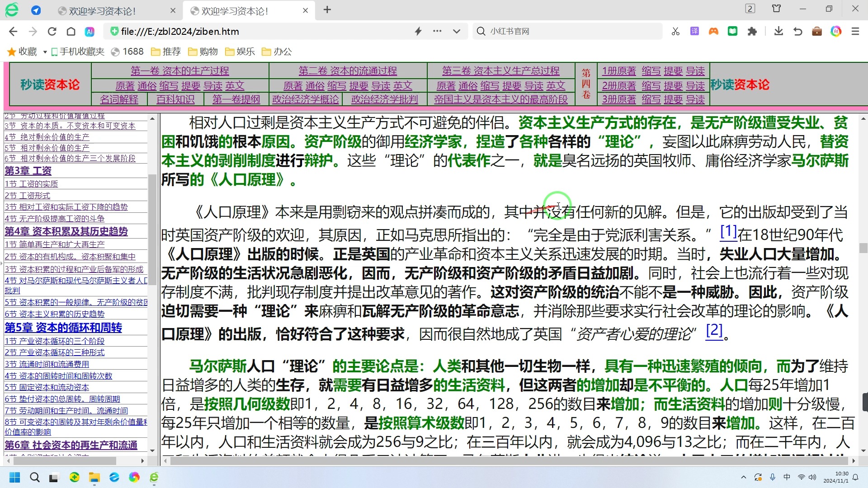
Task: Open File Explorer from the taskbar
Action: tap(94, 477)
